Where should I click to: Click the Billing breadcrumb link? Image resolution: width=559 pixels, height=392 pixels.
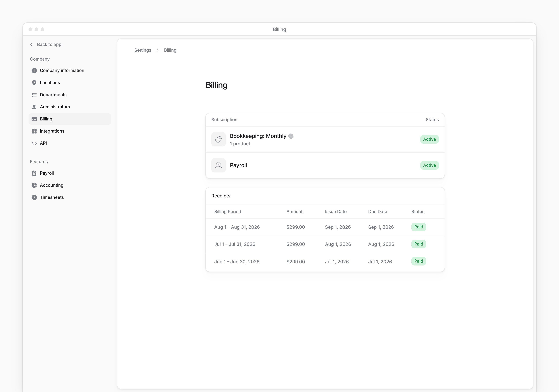[x=170, y=50]
